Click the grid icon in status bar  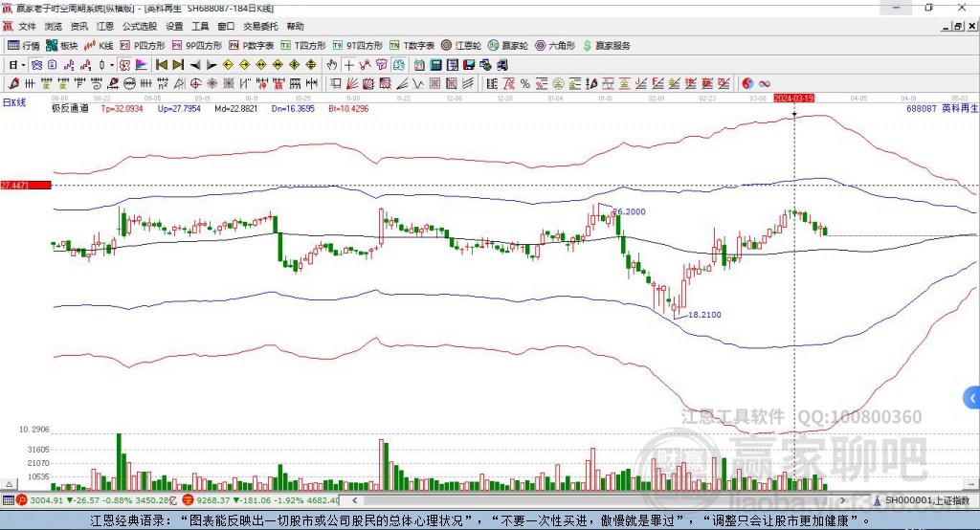coord(8,500)
